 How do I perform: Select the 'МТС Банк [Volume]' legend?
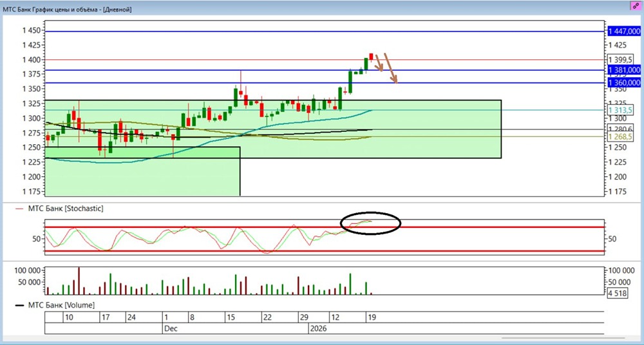pos(61,305)
